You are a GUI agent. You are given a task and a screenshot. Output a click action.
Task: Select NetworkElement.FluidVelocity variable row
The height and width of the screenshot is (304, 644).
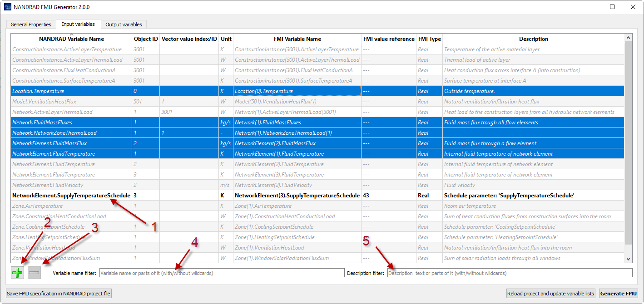point(317,185)
